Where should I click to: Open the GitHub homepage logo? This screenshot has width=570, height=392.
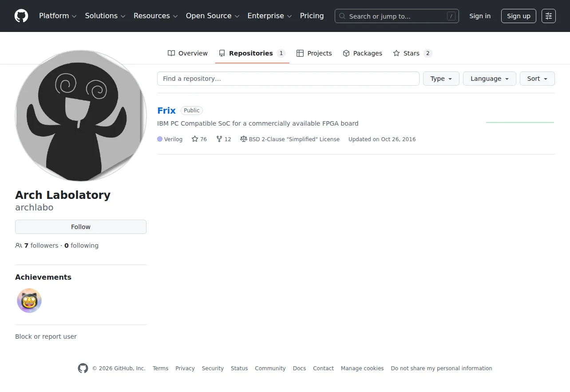21,16
